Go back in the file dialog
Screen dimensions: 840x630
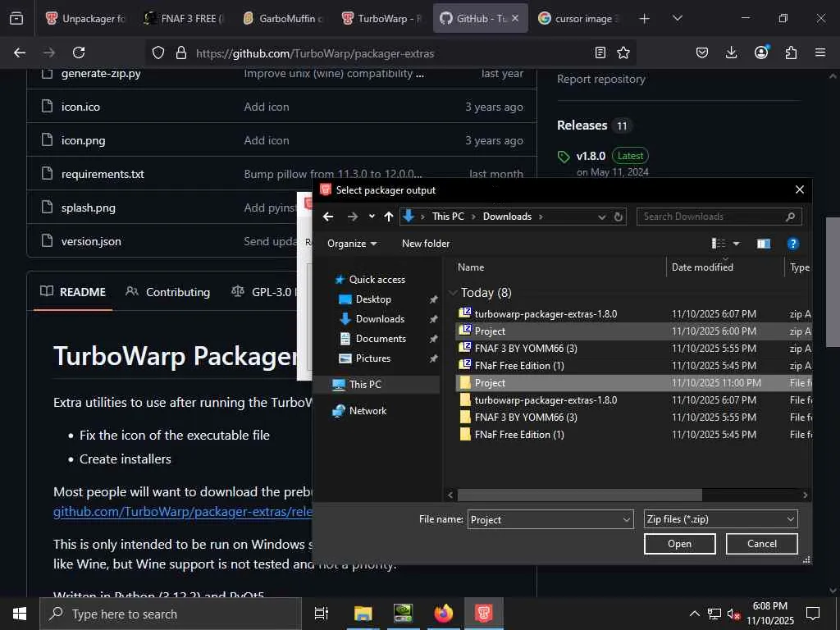tap(328, 217)
